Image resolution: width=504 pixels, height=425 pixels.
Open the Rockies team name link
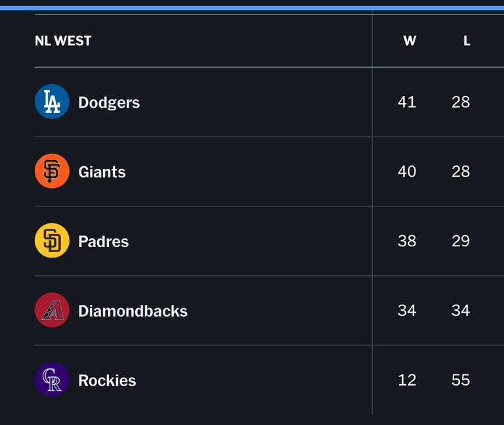[107, 380]
